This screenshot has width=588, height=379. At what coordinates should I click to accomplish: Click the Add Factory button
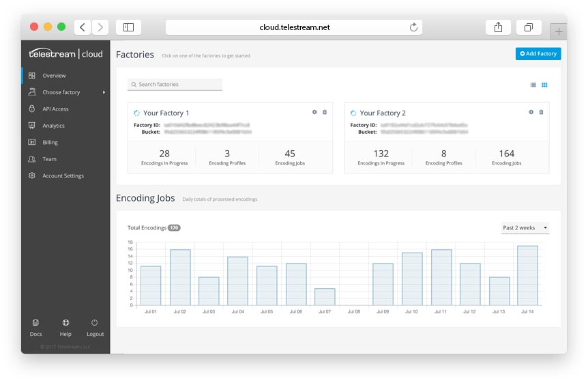pyautogui.click(x=538, y=54)
